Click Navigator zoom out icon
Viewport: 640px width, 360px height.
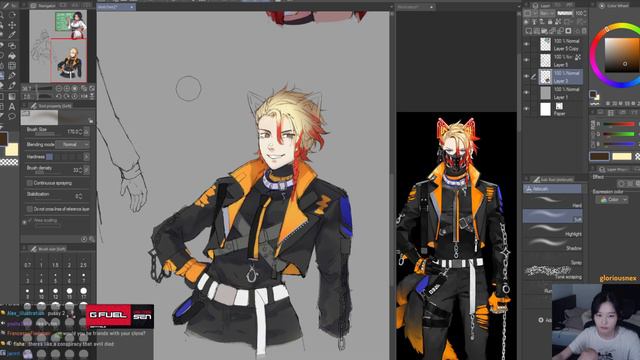tap(59, 88)
